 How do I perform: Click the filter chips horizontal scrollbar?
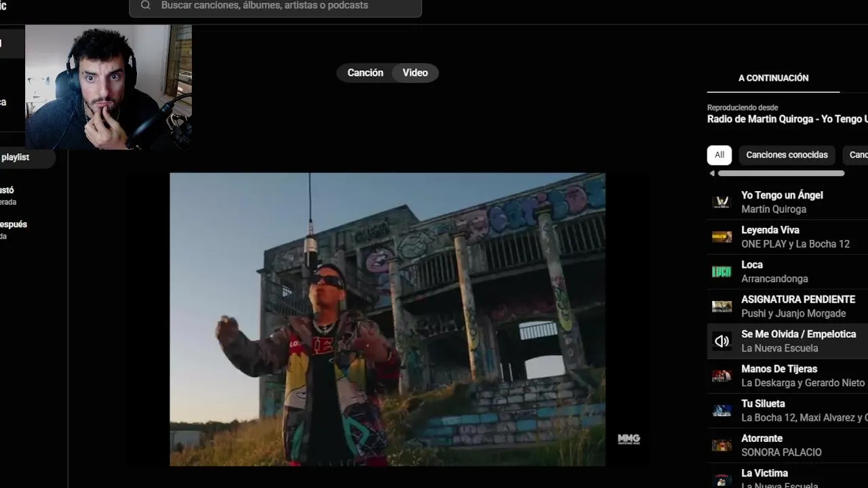(x=781, y=174)
